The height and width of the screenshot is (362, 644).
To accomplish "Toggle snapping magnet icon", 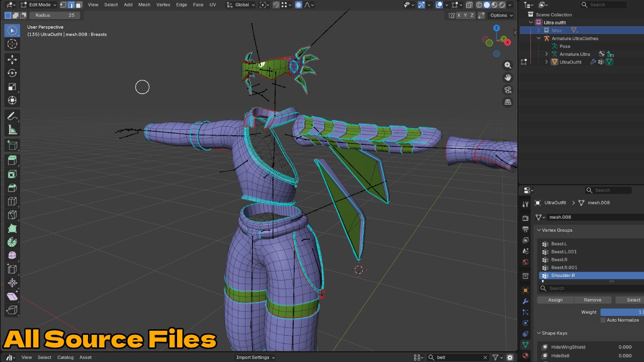I will 276,5.
